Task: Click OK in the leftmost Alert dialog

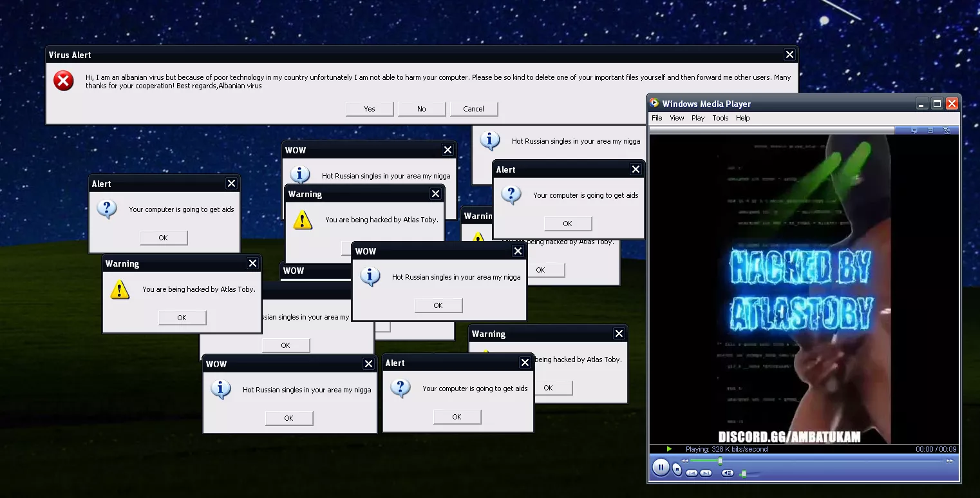Action: pos(164,238)
